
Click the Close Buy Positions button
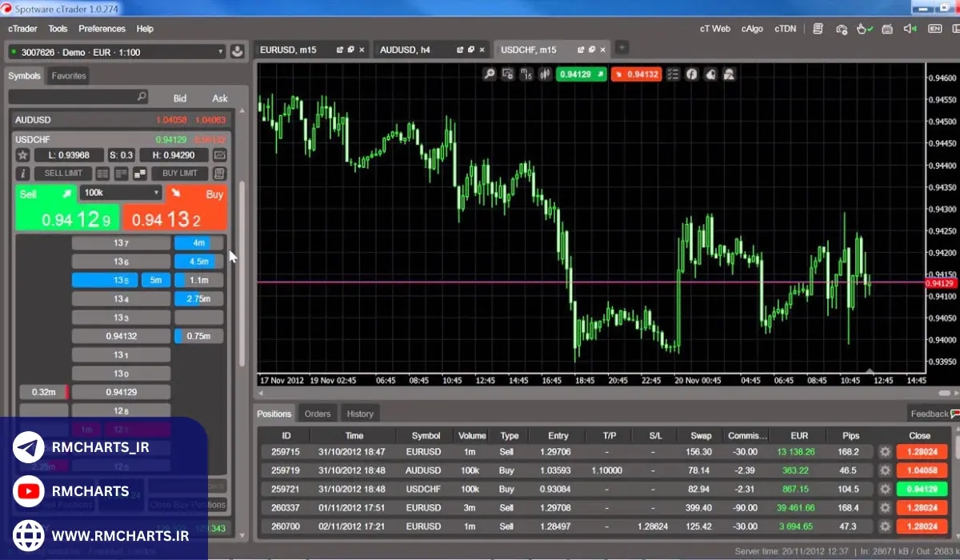[186, 504]
